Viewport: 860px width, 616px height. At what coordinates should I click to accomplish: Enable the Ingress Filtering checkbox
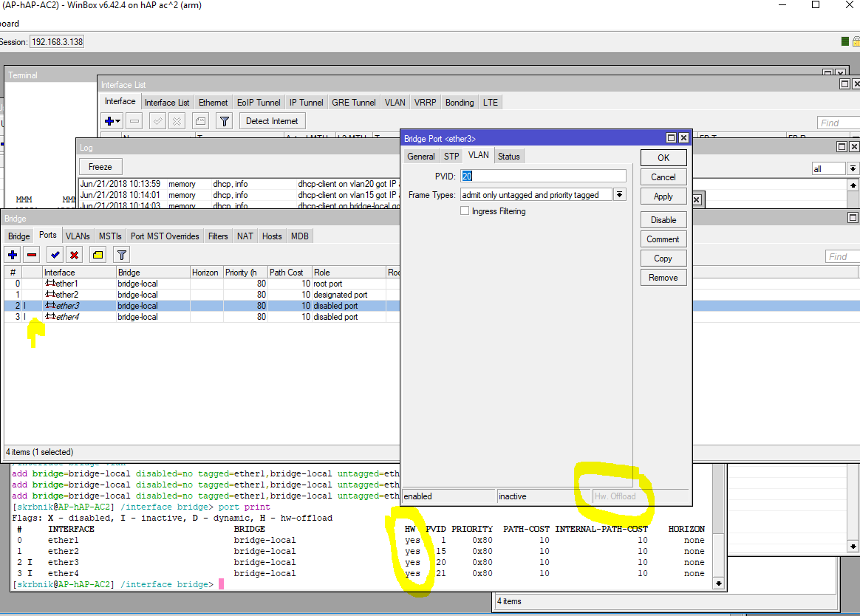coord(465,211)
